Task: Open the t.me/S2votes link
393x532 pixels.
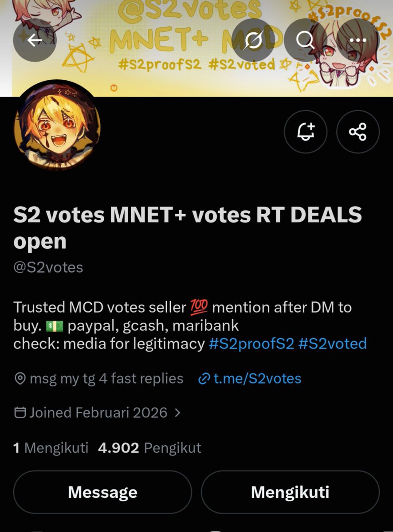Action: coord(257,379)
